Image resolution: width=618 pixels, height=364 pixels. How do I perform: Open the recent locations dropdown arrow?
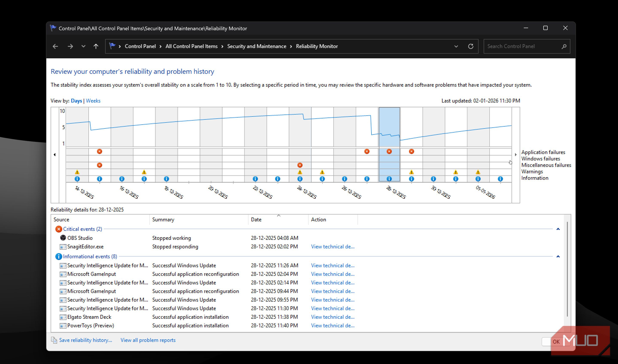click(83, 46)
